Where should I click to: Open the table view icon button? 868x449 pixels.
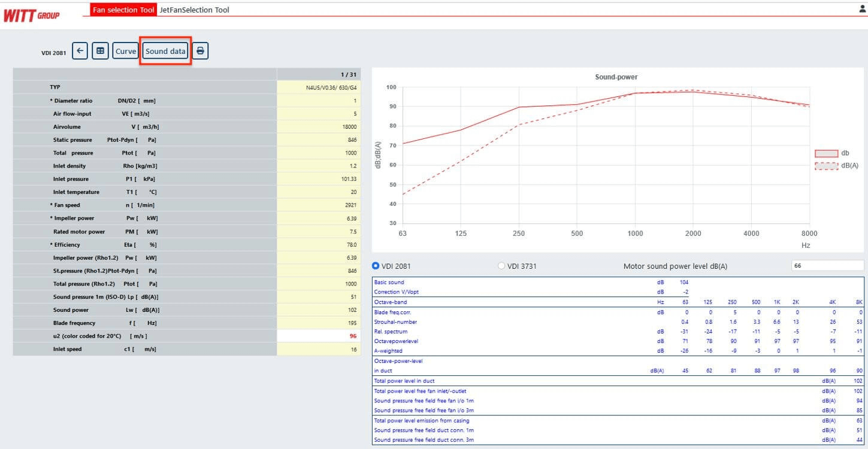(100, 51)
